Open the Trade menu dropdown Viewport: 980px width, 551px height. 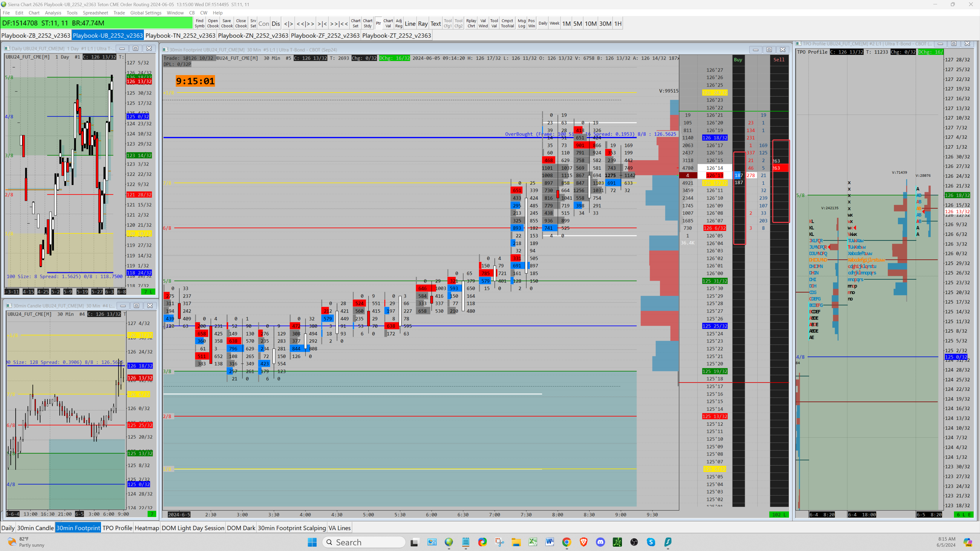pos(119,13)
